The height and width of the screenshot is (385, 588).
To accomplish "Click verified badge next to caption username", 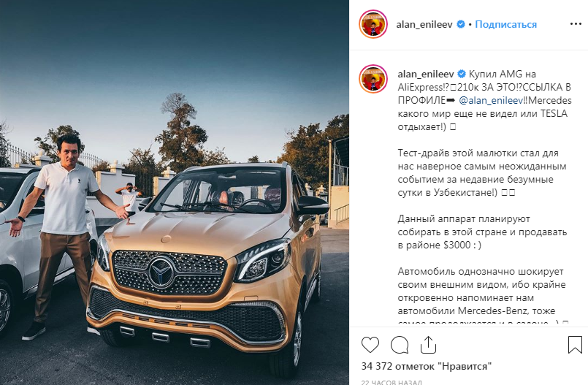I will (x=462, y=75).
